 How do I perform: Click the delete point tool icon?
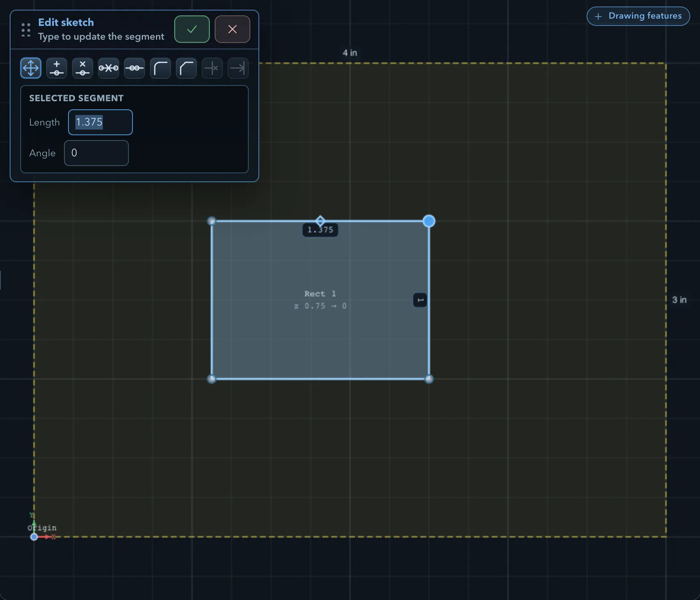(x=83, y=68)
